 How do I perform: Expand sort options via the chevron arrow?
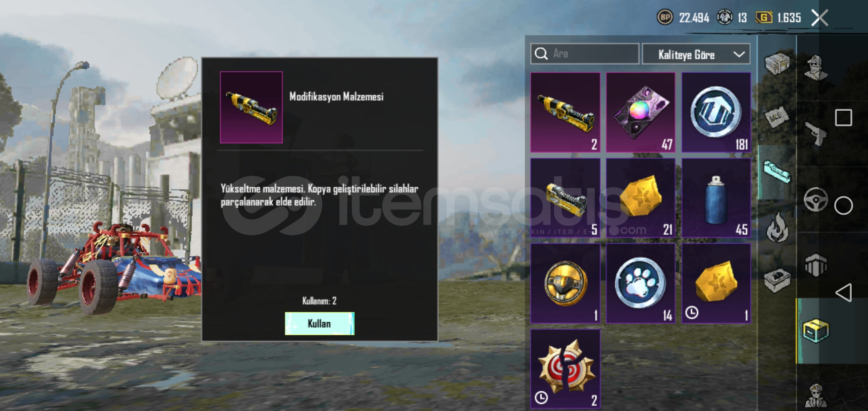tap(739, 54)
